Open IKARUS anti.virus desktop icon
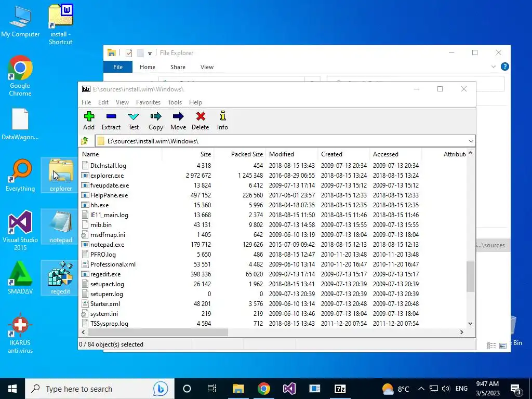Image resolution: width=532 pixels, height=399 pixels. (20, 333)
